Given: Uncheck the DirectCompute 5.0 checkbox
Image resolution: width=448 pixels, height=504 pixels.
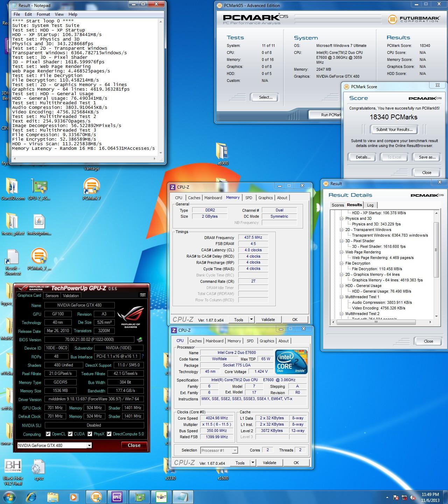Looking at the screenshot, I should [x=109, y=434].
